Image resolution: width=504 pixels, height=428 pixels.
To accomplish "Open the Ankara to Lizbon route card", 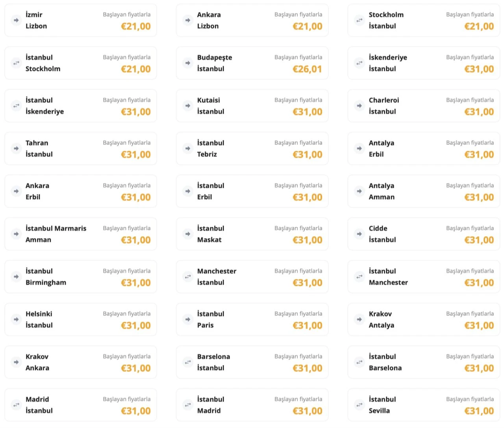I will point(252,20).
